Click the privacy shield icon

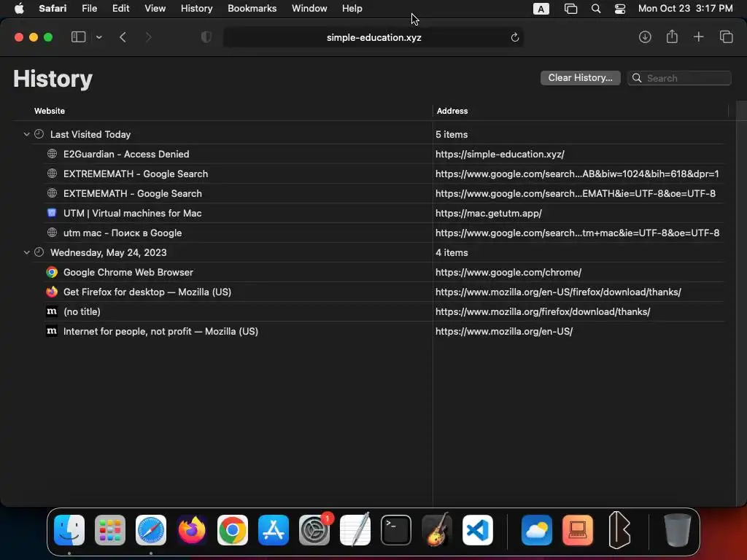tap(206, 37)
